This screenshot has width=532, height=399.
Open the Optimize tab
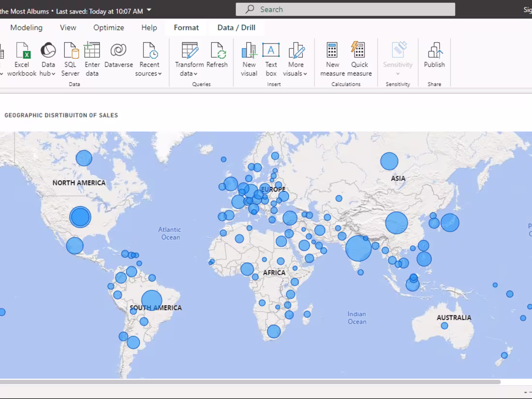tap(108, 28)
